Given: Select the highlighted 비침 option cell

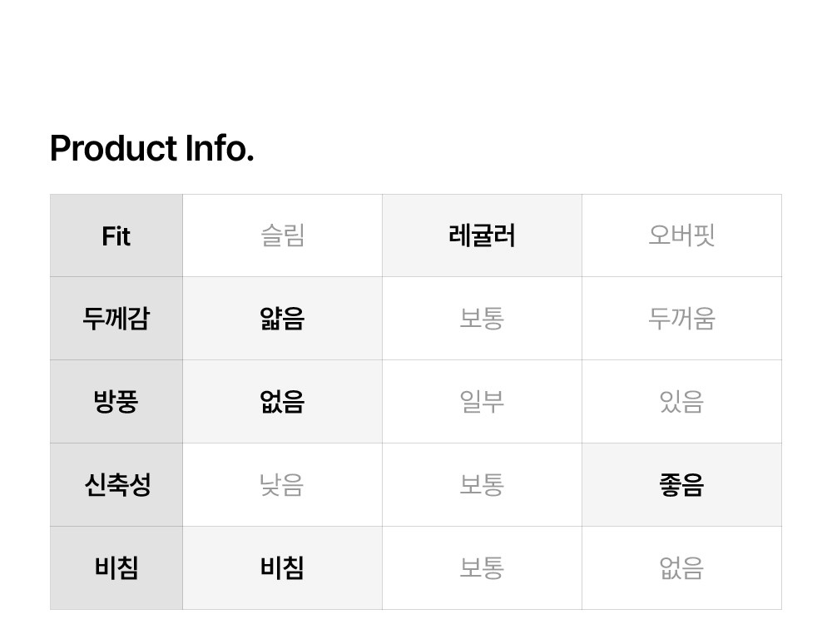Looking at the screenshot, I should point(282,568).
